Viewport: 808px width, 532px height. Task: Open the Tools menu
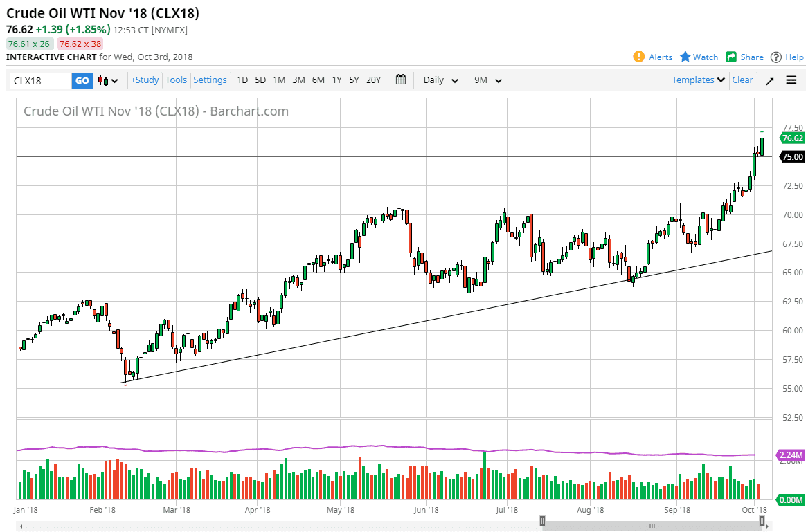click(176, 80)
